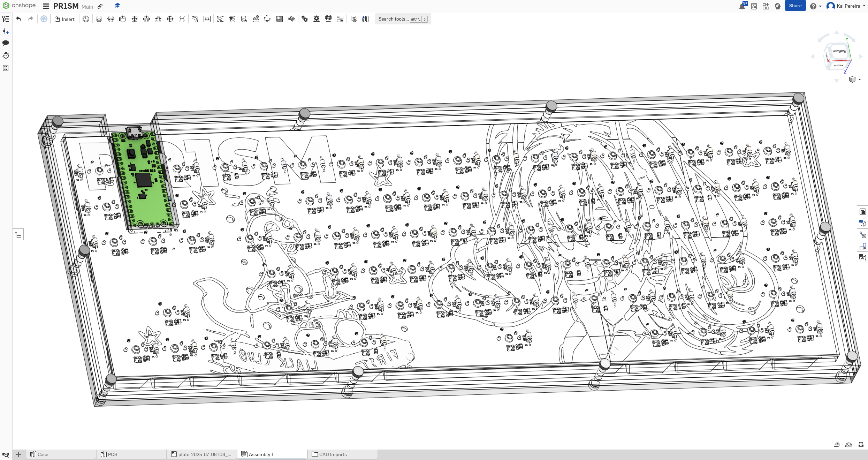Select the Rack and pinion relation tool
The width and height of the screenshot is (868, 460).
pyautogui.click(x=317, y=19)
